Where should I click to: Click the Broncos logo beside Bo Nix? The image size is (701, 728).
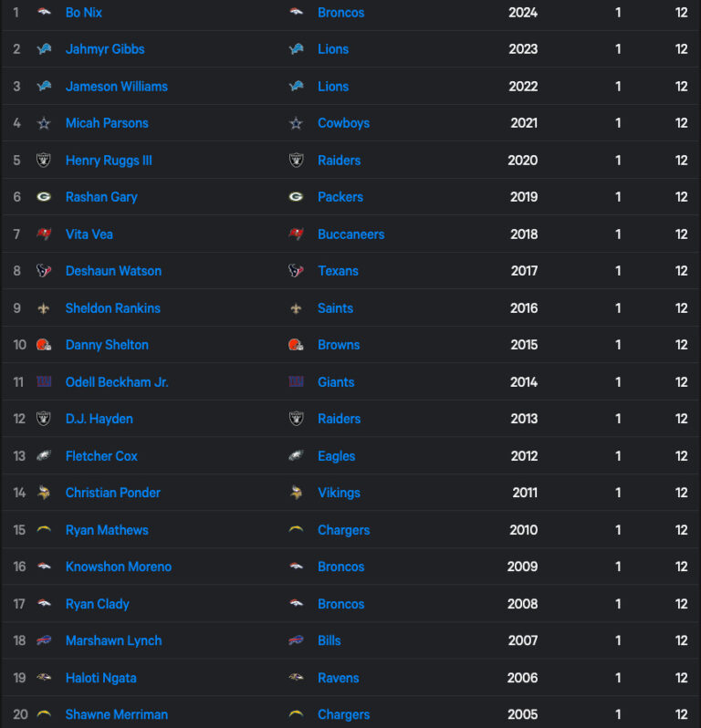click(44, 12)
